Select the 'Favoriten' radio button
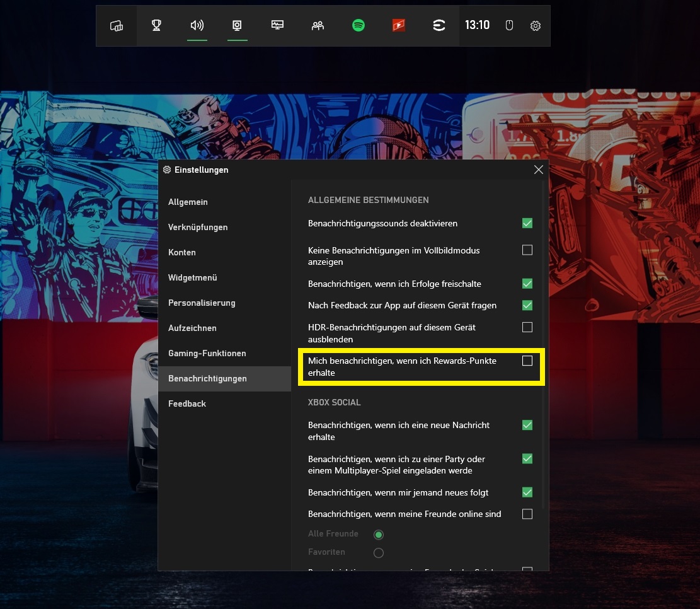Image resolution: width=700 pixels, height=609 pixels. click(378, 552)
